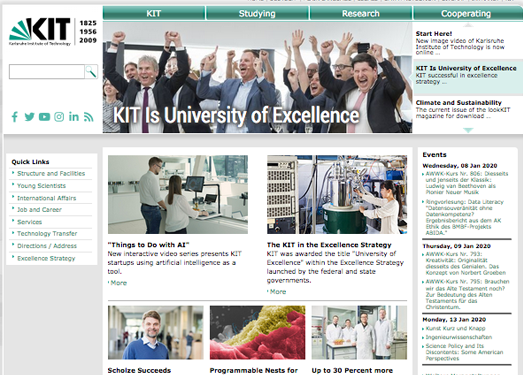Open event 'AWWK-Kurs Nr. 793' link
The image size is (523, 375).
click(466, 263)
